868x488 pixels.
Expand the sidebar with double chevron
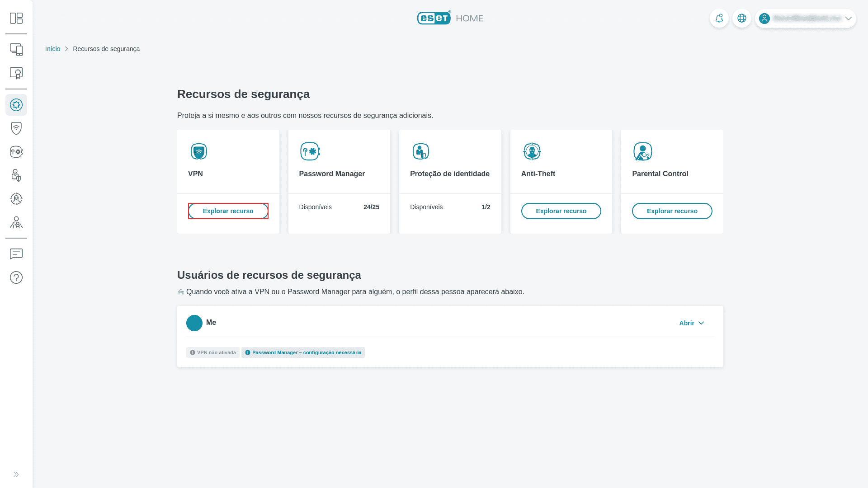[x=16, y=474]
